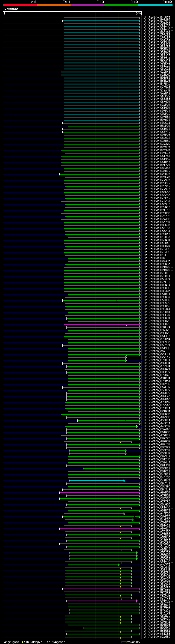Screen dimensions: 175x644
Task: Click the UniRef100_O04495 label
Action: tap(157, 261)
